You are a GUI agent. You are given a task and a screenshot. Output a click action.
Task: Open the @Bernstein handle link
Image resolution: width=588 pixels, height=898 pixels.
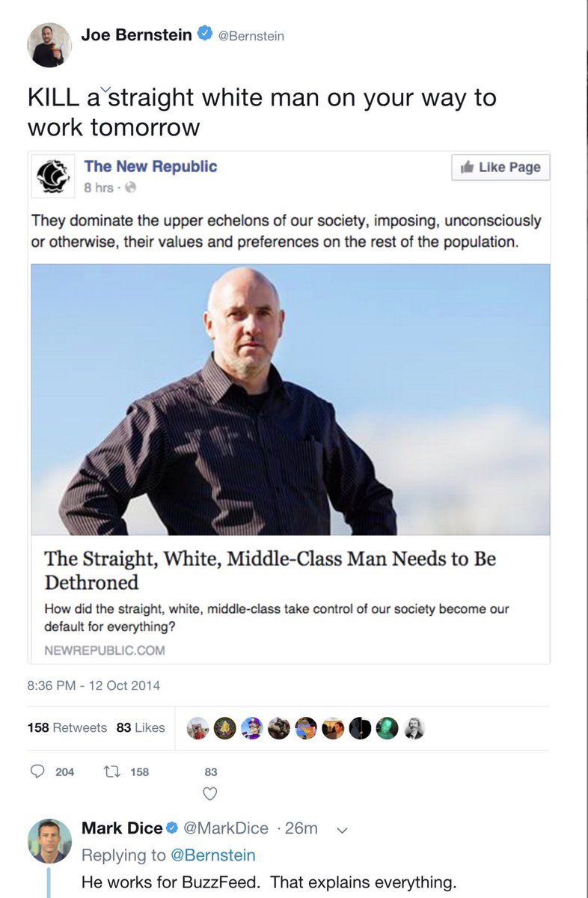click(251, 35)
